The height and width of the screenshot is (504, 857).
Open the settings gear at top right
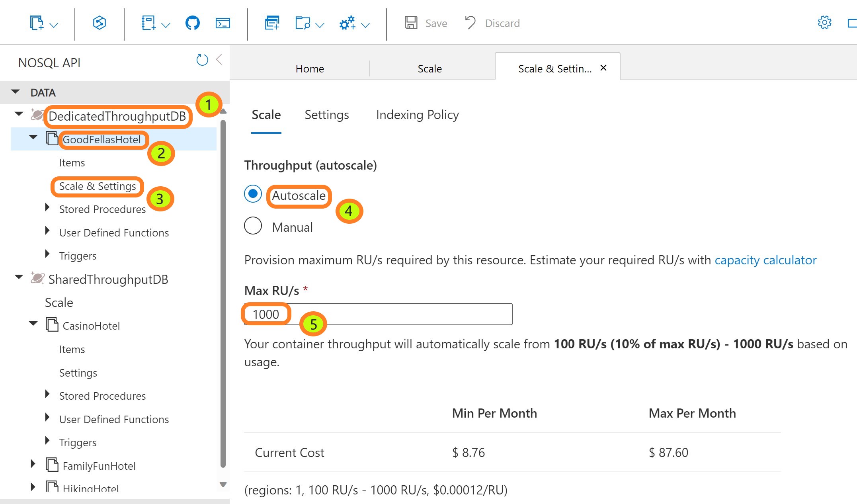click(x=824, y=23)
